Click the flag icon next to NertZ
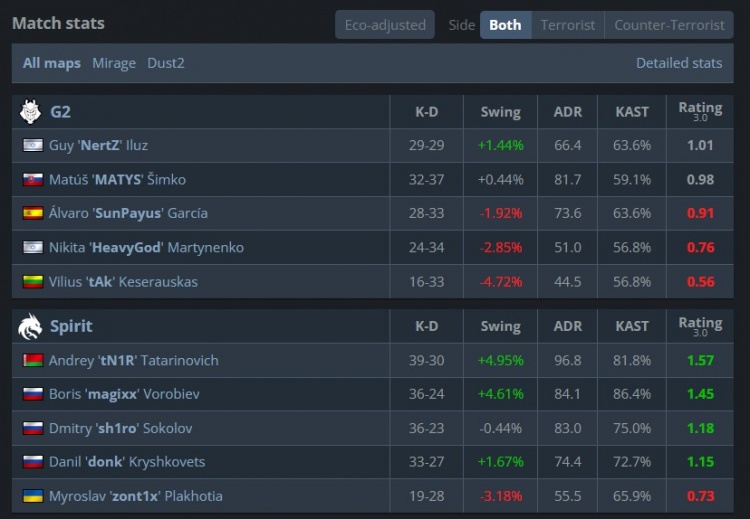This screenshot has height=519, width=750. click(x=32, y=146)
